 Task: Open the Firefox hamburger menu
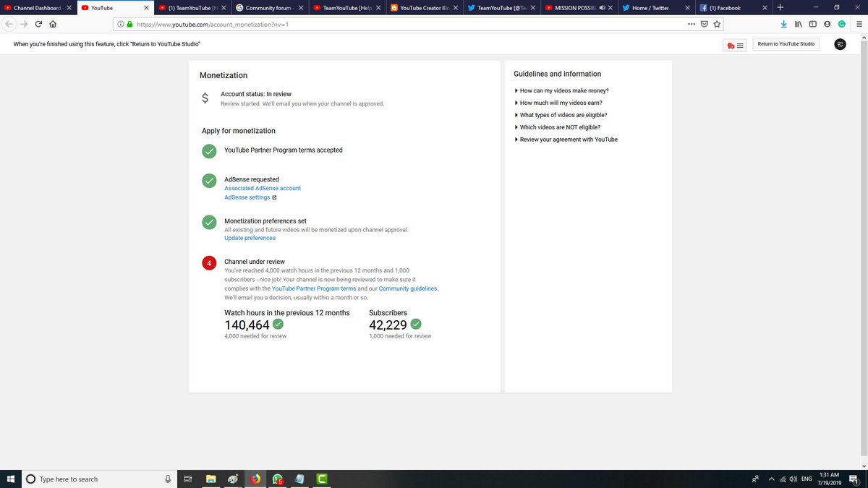[859, 23]
